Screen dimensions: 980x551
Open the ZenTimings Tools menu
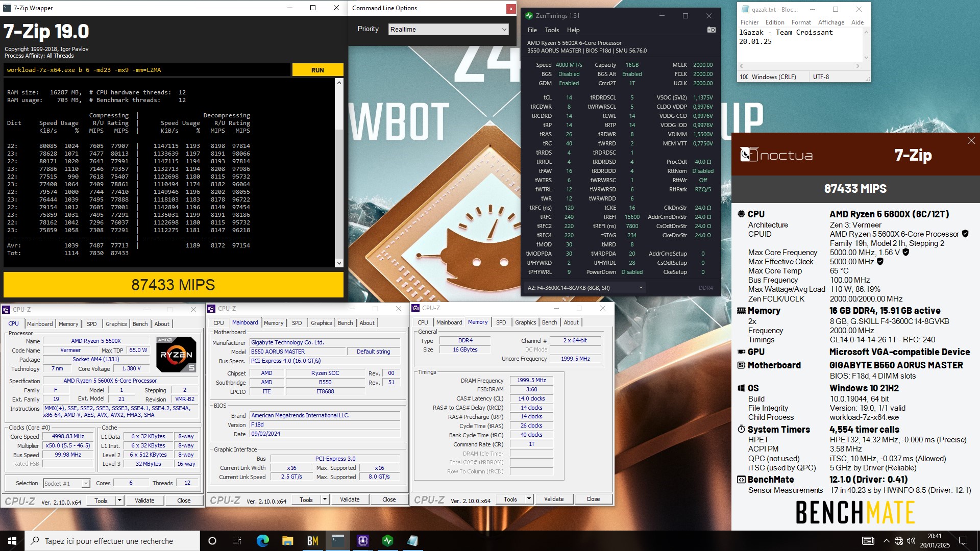pyautogui.click(x=552, y=30)
